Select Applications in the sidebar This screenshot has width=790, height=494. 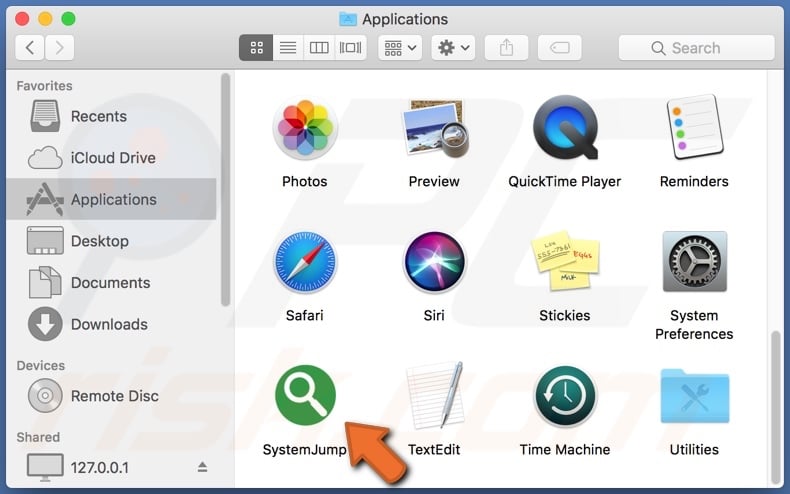tap(111, 199)
